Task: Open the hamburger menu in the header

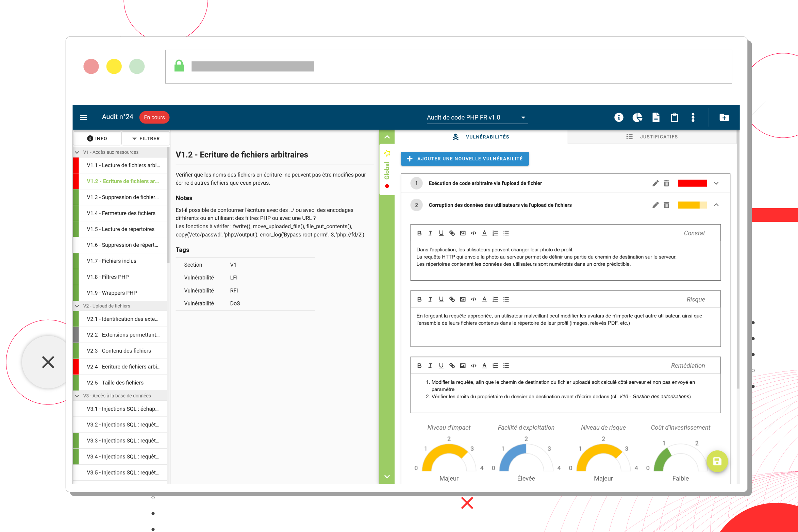Action: [83, 117]
